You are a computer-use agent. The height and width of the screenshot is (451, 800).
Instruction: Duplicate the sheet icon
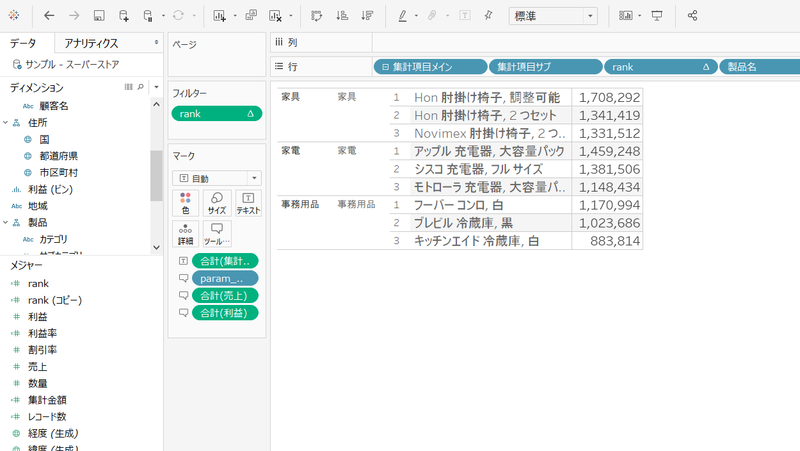point(251,15)
